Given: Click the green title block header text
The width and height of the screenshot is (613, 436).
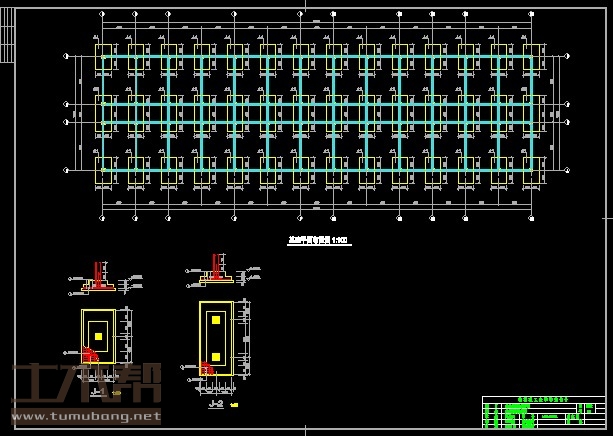Looking at the screenshot, I should coord(541,399).
